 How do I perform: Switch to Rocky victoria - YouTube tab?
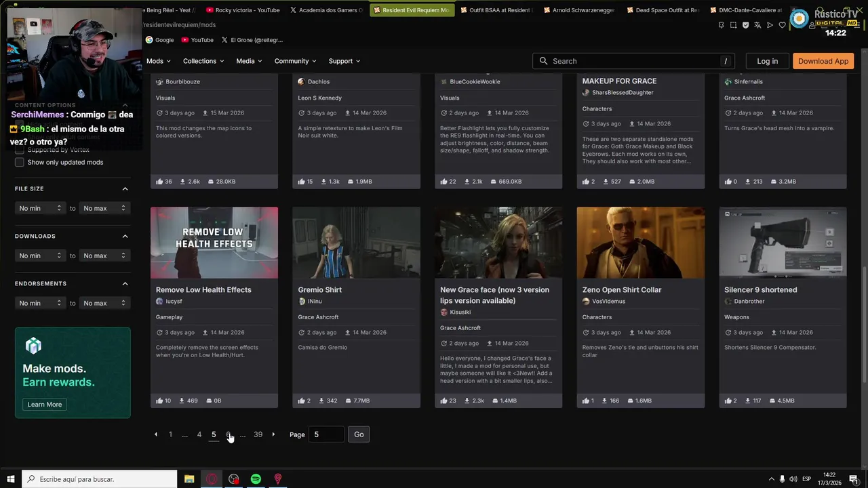click(243, 10)
